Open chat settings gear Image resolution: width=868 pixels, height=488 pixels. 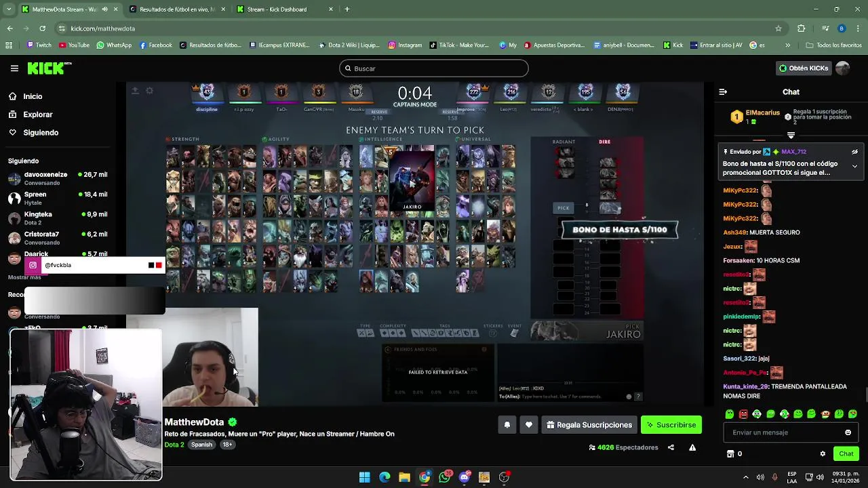pos(823,454)
